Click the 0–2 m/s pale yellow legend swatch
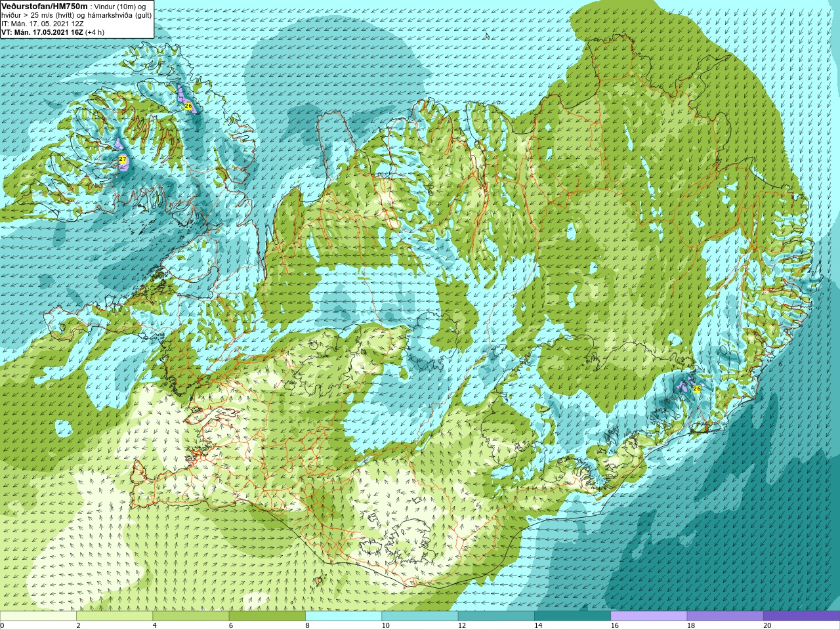Image resolution: width=840 pixels, height=630 pixels. point(38,616)
